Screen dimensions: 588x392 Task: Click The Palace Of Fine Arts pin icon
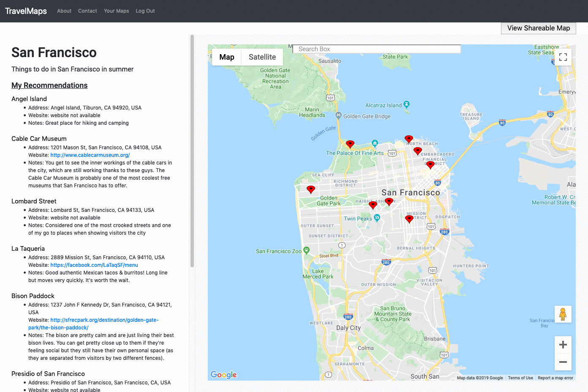375,143
